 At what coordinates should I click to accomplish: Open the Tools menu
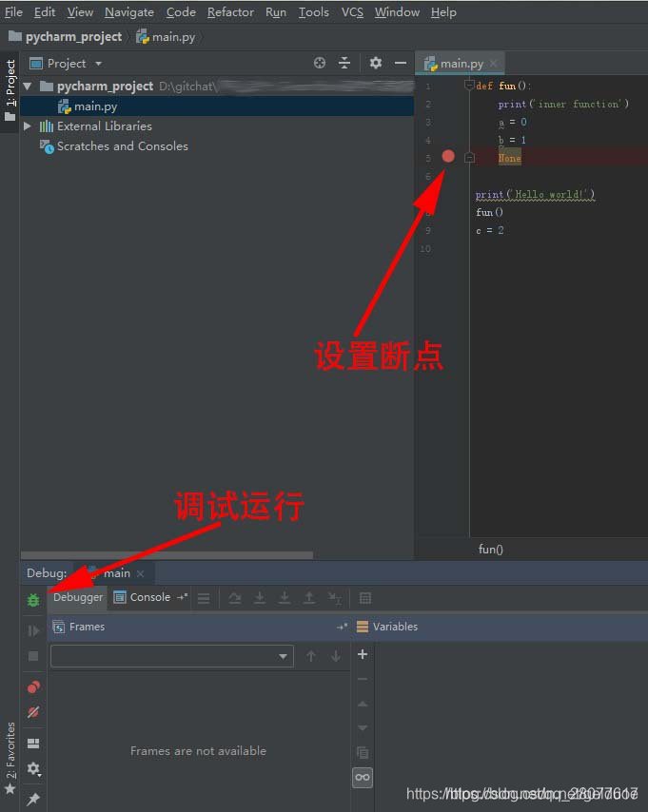[x=314, y=12]
